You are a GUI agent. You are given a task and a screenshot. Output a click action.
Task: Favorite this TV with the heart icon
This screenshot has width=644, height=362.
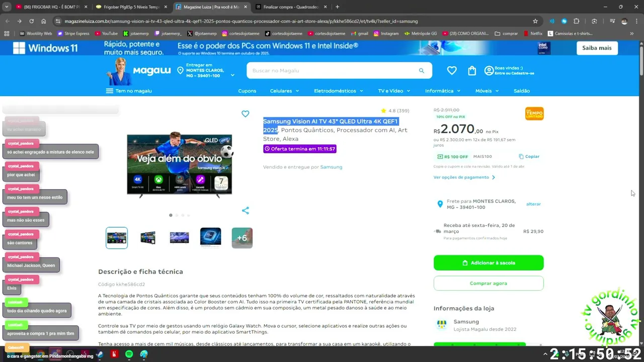point(245,114)
